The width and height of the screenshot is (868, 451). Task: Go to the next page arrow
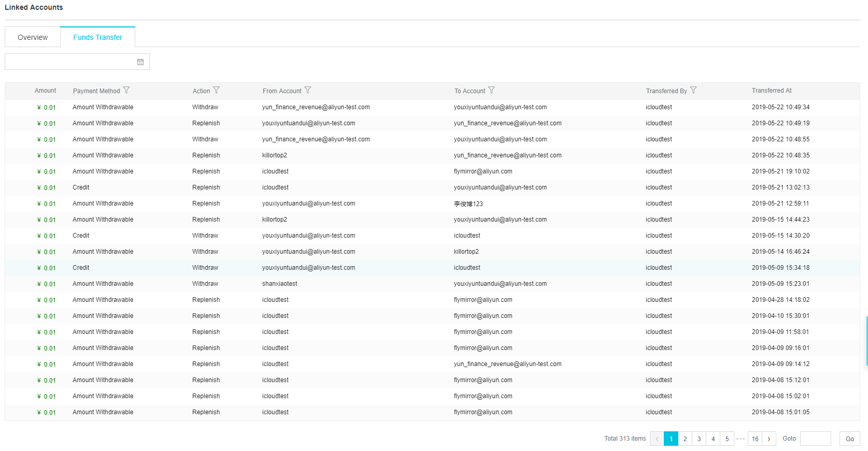769,439
